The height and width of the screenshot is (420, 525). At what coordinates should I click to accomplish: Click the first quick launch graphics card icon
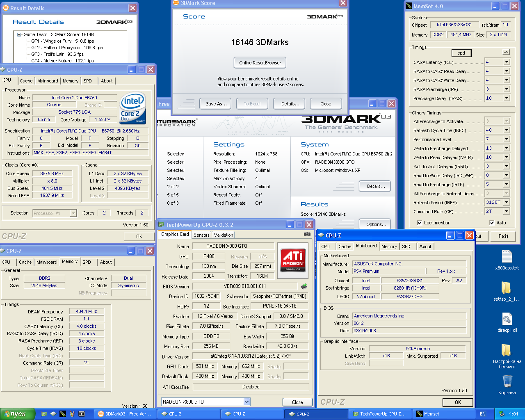point(44,414)
